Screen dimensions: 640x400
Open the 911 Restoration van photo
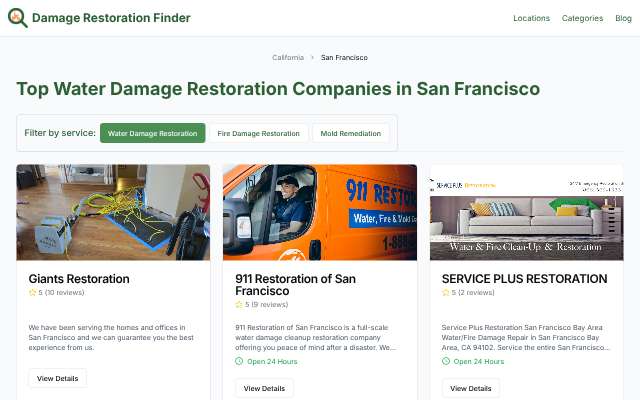[x=320, y=212]
